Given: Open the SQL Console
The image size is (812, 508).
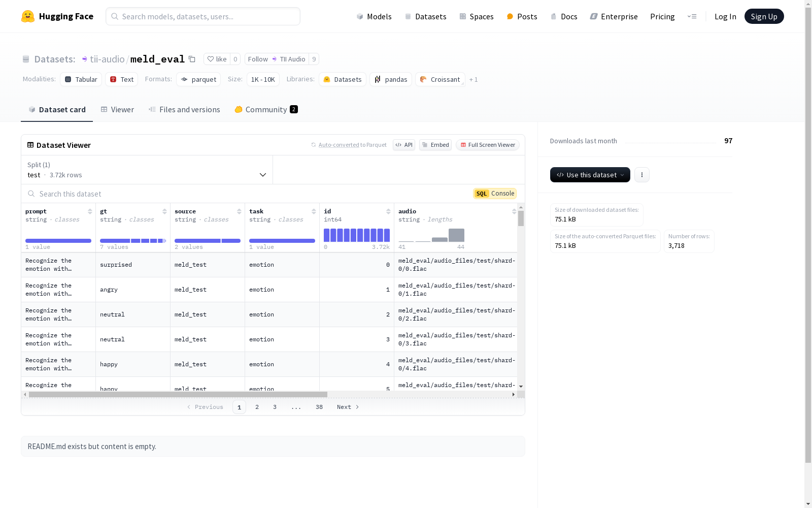Looking at the screenshot, I should tap(495, 194).
